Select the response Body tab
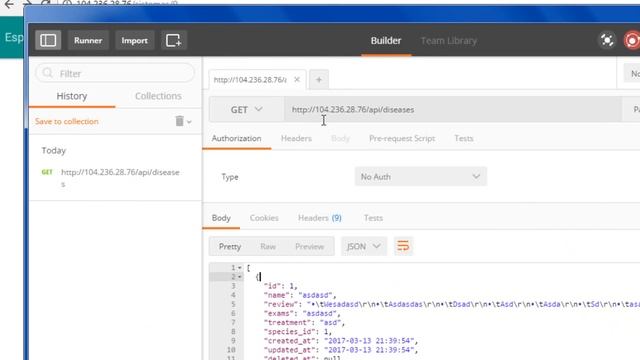640x360 pixels. point(221,218)
